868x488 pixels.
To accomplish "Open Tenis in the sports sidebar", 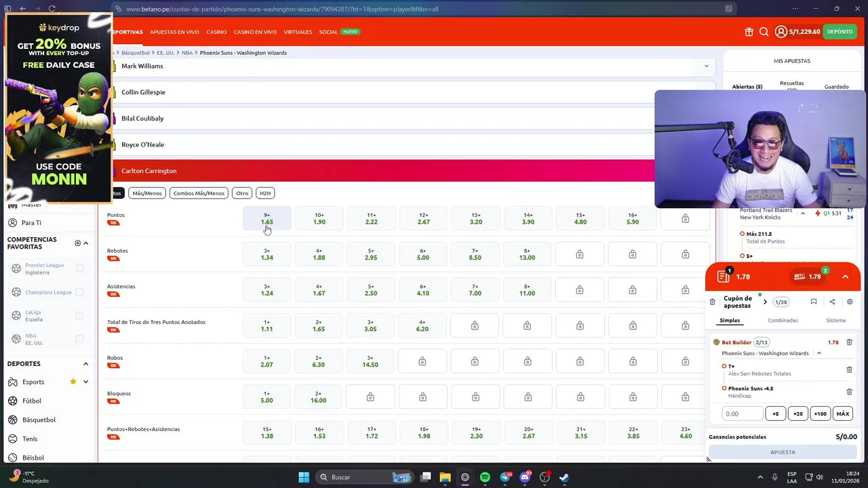I will click(x=30, y=439).
